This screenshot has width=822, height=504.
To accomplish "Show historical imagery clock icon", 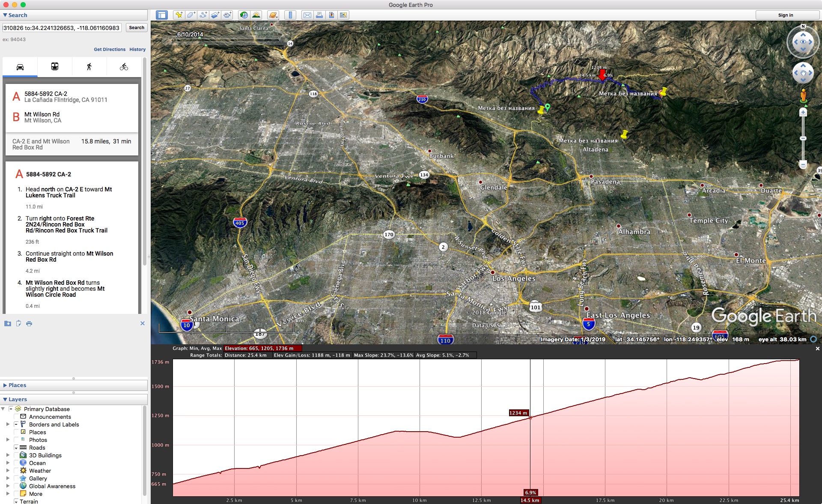I will click(244, 15).
